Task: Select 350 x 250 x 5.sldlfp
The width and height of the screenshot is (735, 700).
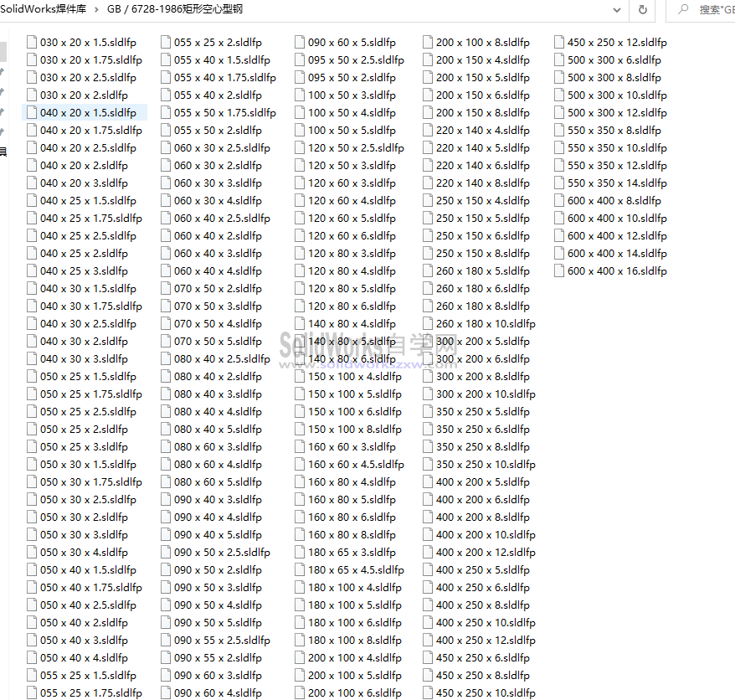Action: [476, 412]
